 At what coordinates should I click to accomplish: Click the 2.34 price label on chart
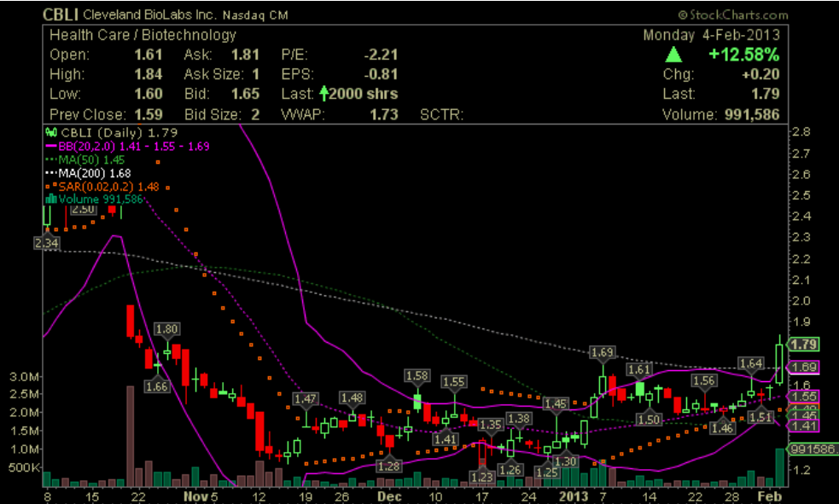tap(47, 243)
